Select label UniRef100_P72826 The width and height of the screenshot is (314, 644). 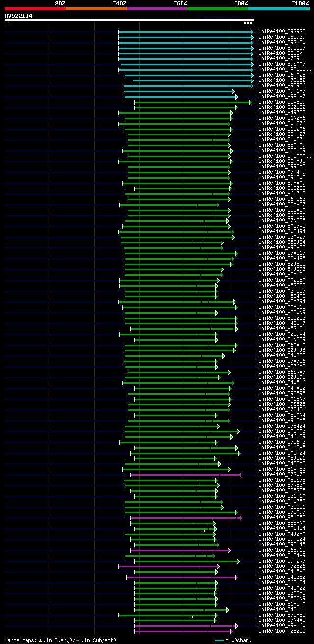[282, 566]
